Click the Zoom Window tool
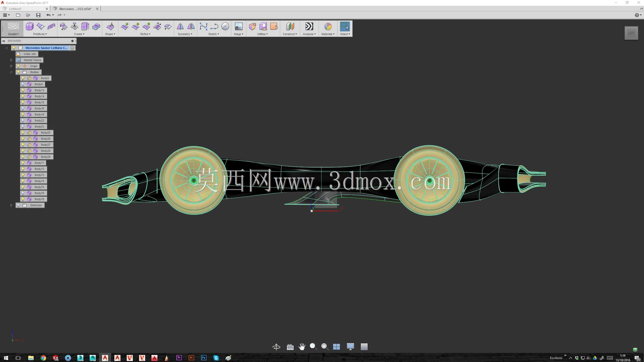 click(325, 347)
